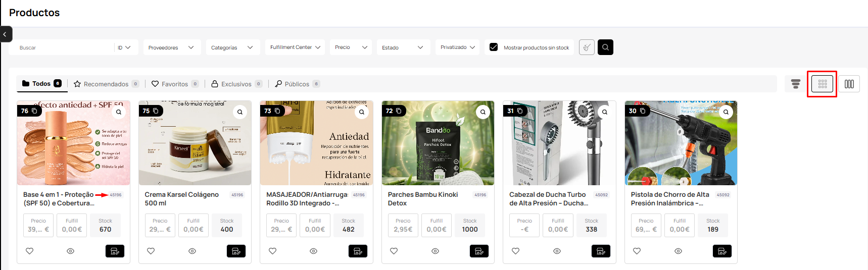Open the Estado dropdown
Screen dimensions: 868x270
click(x=403, y=47)
